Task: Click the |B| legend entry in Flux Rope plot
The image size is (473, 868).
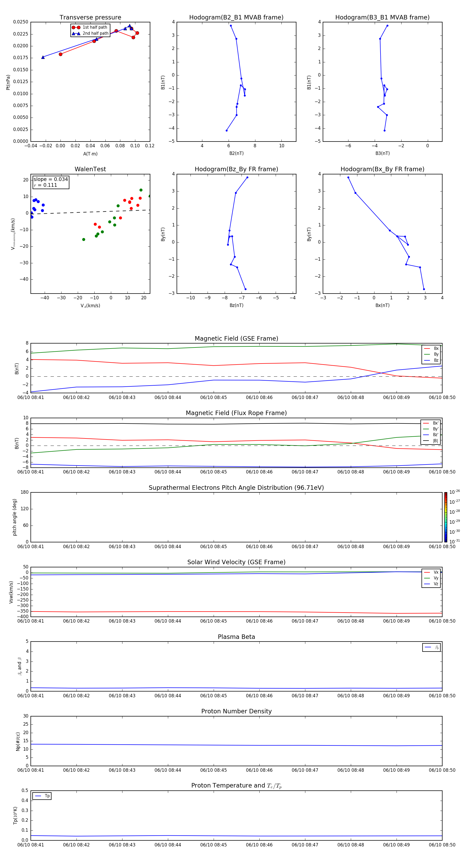Action: (x=431, y=441)
